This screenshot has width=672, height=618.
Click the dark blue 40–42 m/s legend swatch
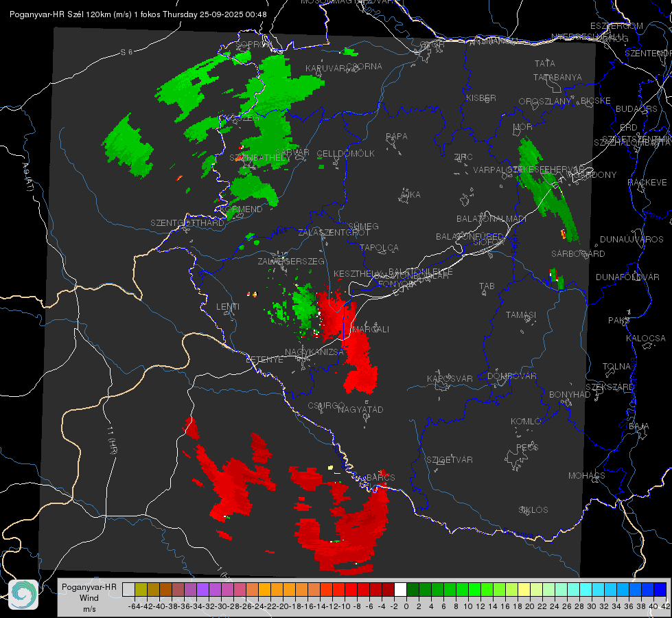(x=660, y=589)
